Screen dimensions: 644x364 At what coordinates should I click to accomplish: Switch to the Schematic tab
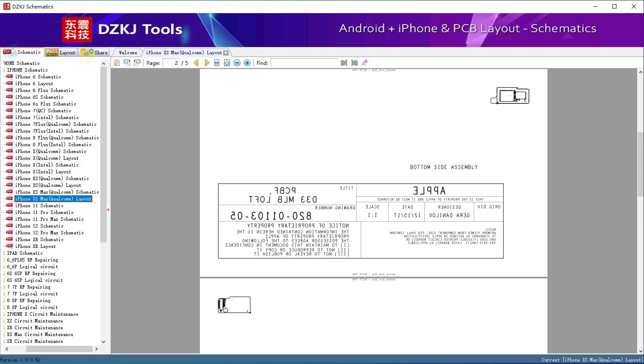(x=22, y=52)
